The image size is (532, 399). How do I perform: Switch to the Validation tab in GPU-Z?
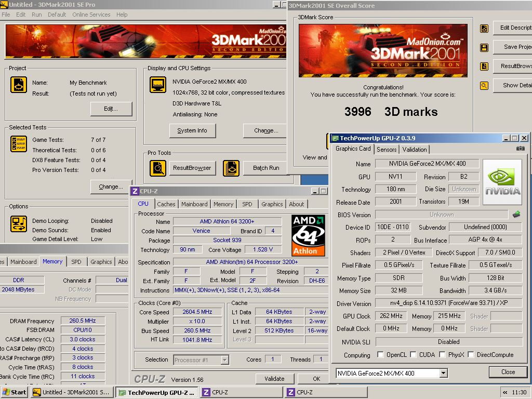coord(415,150)
